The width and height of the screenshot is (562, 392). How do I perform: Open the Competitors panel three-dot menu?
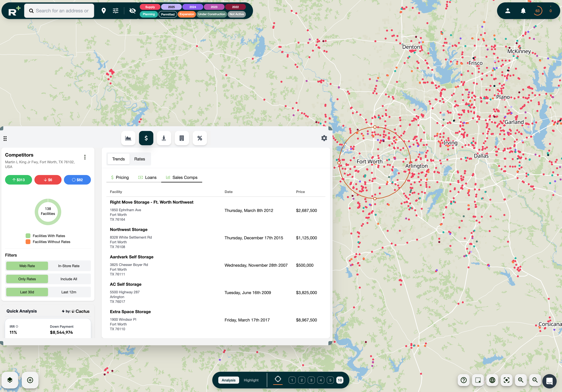tap(85, 157)
